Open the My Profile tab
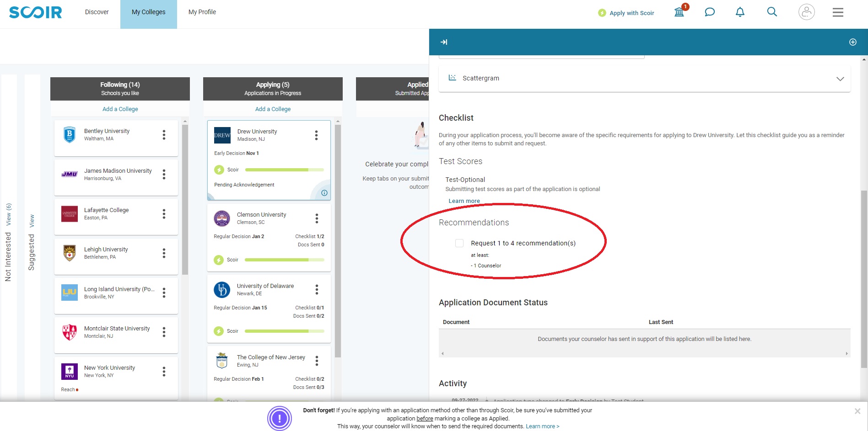The height and width of the screenshot is (431, 868). point(202,12)
